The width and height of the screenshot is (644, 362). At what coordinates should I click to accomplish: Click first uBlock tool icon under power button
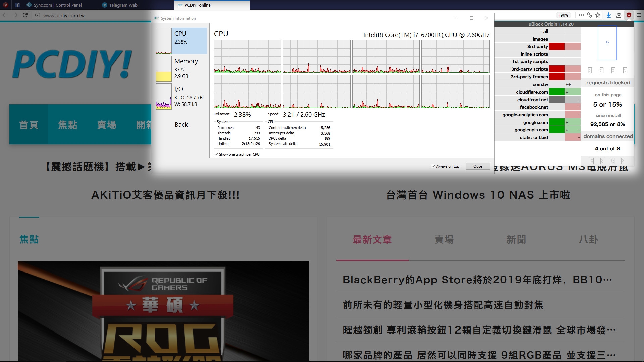[x=590, y=70]
